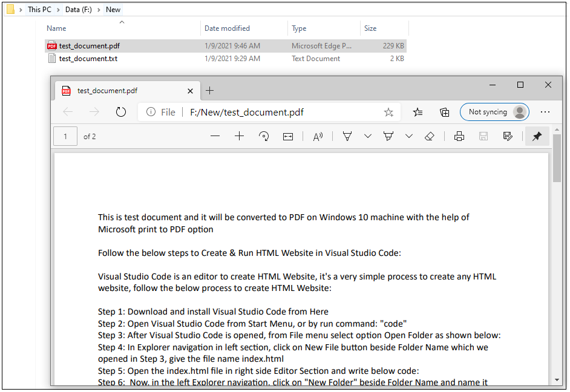
Task: Click the Microsoft Edge P... type cell
Action: [322, 46]
